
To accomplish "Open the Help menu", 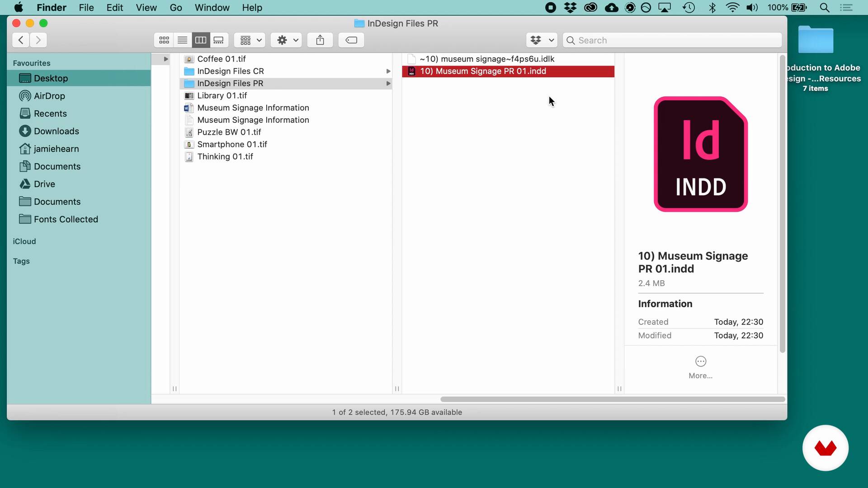I will pyautogui.click(x=252, y=8).
